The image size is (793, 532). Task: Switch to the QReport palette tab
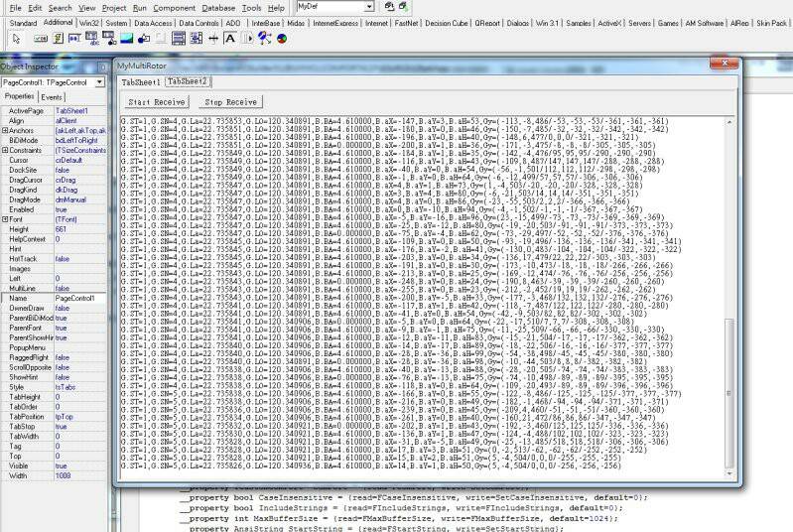tap(487, 23)
